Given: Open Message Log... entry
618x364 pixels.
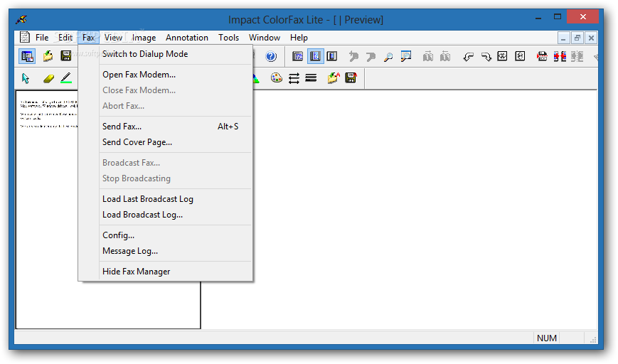Looking at the screenshot, I should 165,251.
